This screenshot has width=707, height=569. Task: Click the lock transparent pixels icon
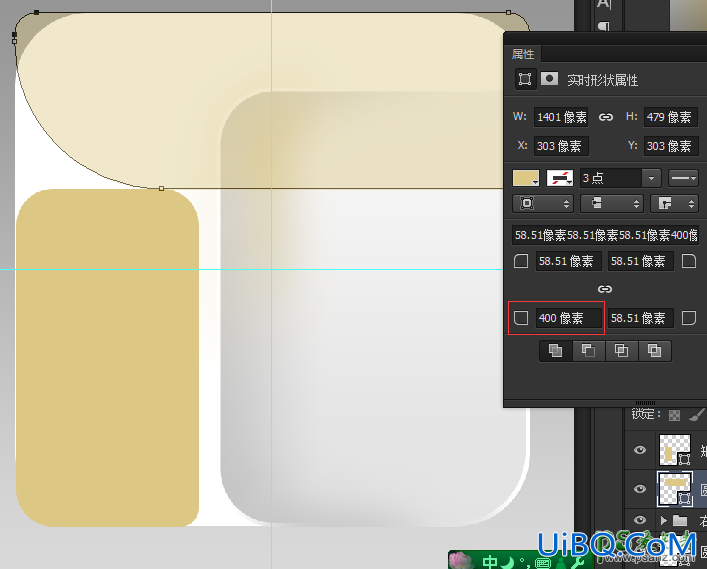click(674, 415)
